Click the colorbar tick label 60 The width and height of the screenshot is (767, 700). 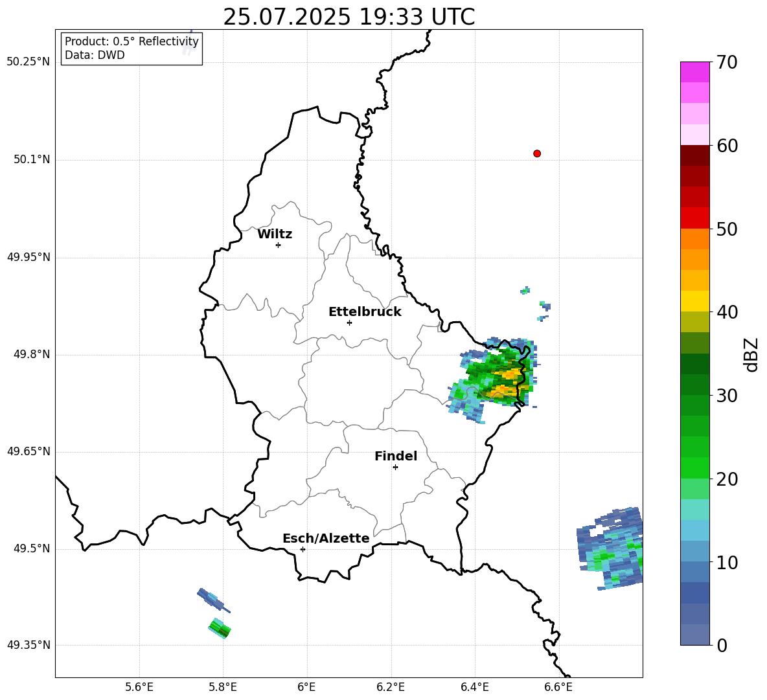point(727,146)
